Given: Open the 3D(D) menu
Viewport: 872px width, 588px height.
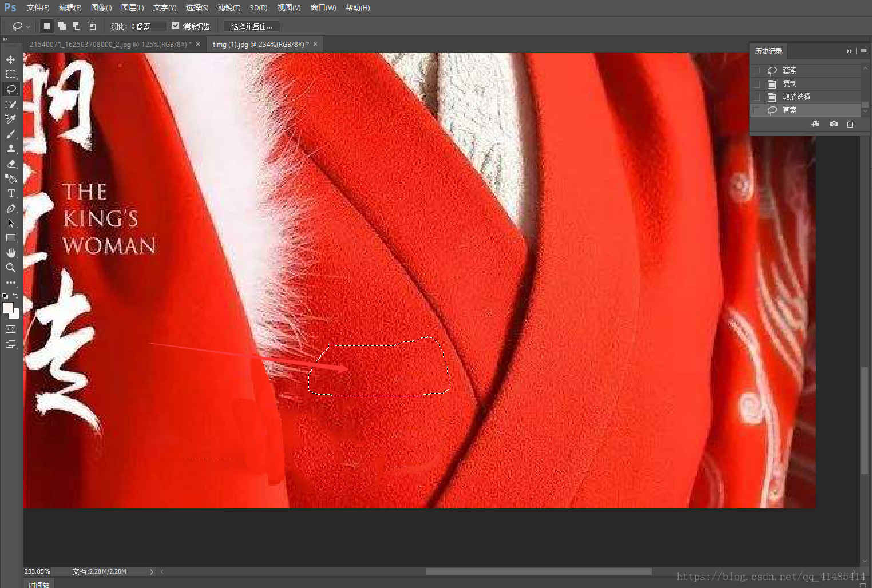Looking at the screenshot, I should click(259, 8).
